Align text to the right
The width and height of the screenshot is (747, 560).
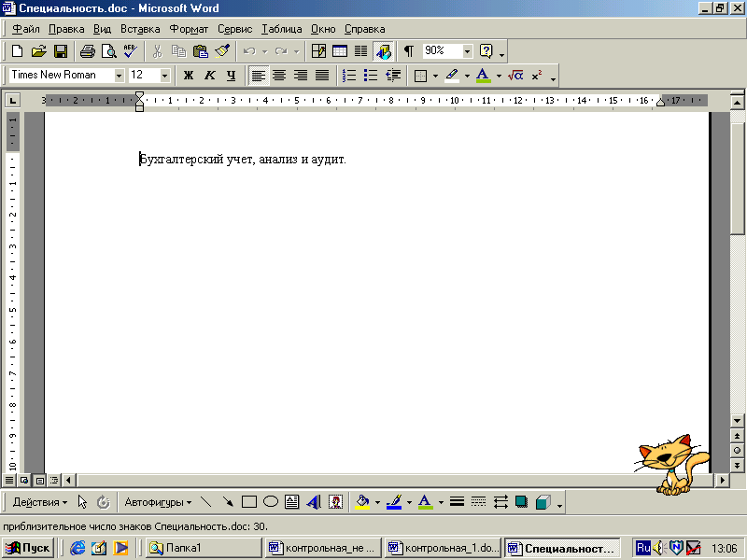point(301,76)
